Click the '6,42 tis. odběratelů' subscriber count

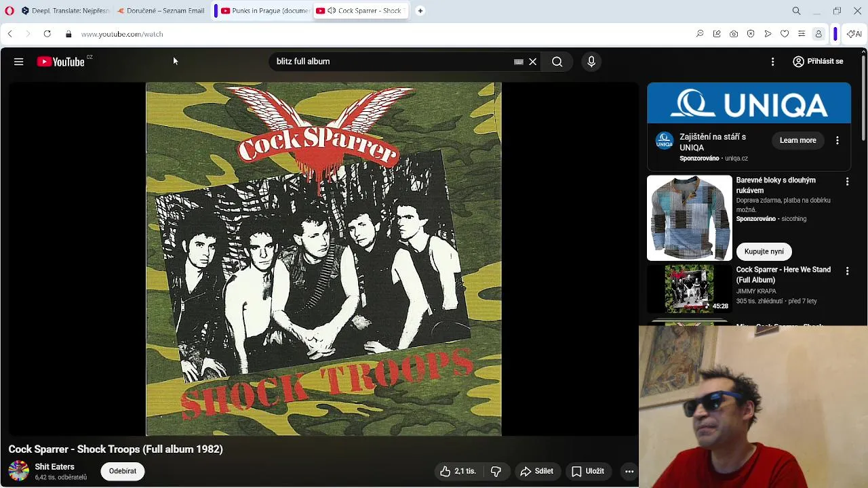(x=61, y=478)
